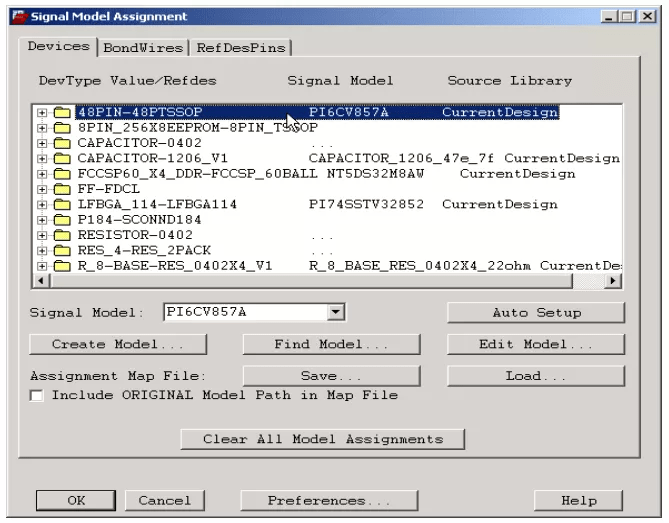Click the folder icon for CAPACITOR-1206_V1
Screen dimensions: 669x523
point(62,159)
